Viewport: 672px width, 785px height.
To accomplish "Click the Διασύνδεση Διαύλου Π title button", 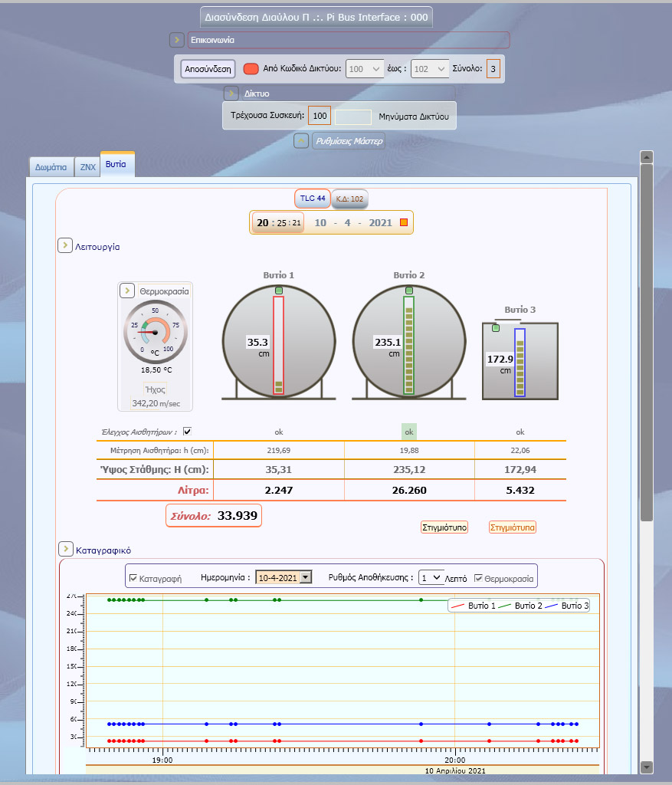I will coord(316,17).
